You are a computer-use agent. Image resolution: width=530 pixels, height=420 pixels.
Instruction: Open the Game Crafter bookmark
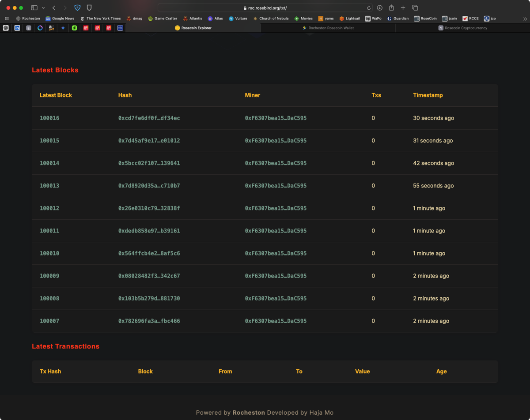point(163,19)
